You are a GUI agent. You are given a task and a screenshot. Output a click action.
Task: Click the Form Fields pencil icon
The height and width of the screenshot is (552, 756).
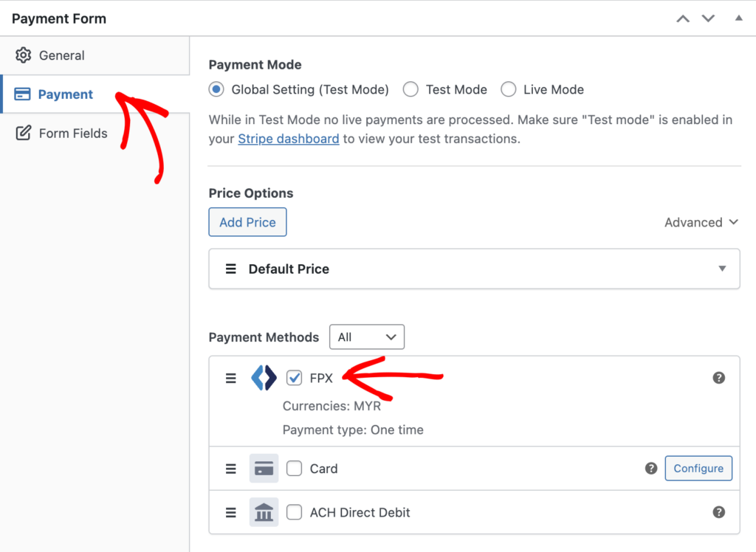pos(23,133)
